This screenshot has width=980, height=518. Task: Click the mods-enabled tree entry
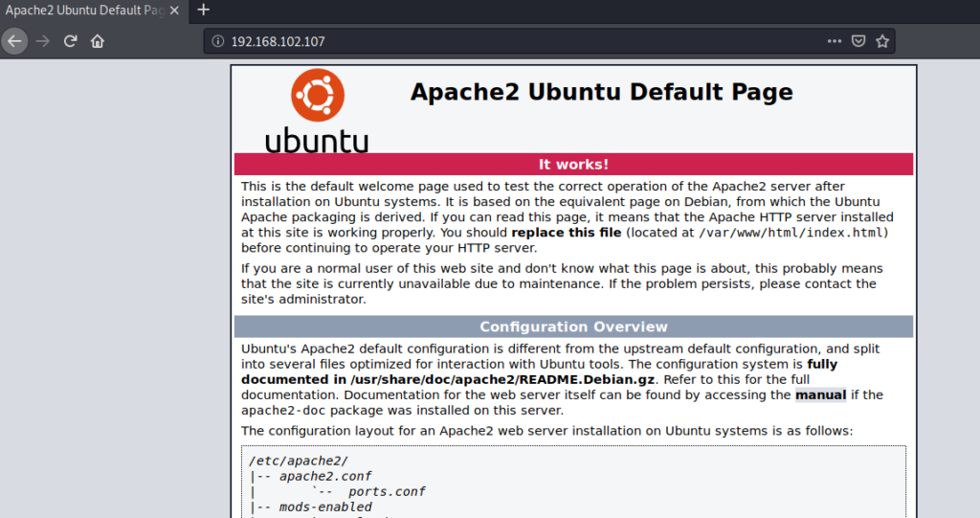(325, 507)
